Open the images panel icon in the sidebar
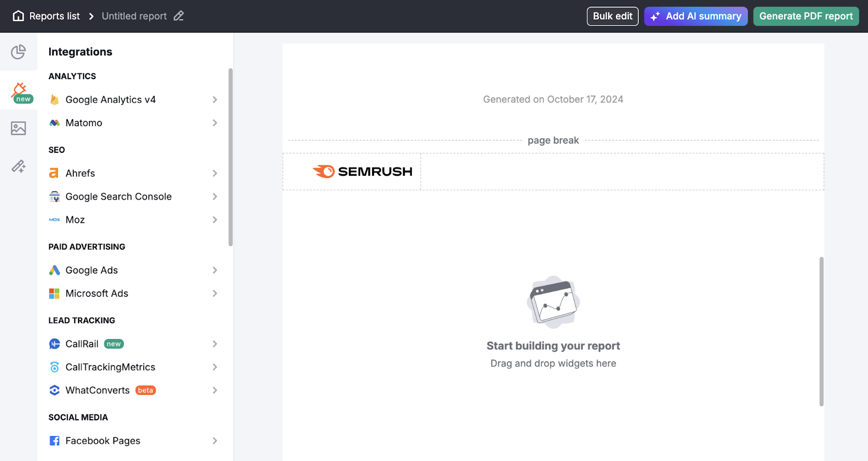This screenshot has width=868, height=461. [19, 129]
